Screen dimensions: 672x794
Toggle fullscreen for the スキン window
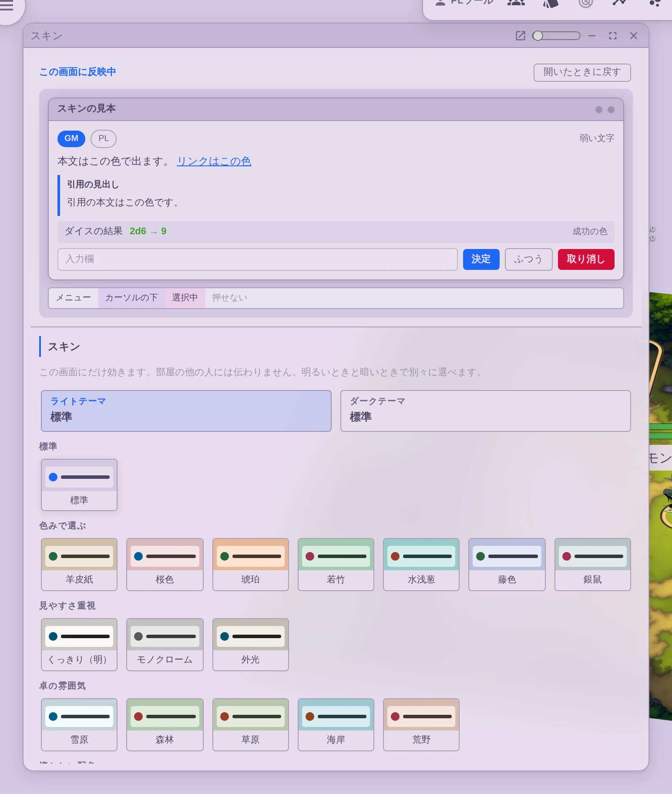[x=613, y=36]
